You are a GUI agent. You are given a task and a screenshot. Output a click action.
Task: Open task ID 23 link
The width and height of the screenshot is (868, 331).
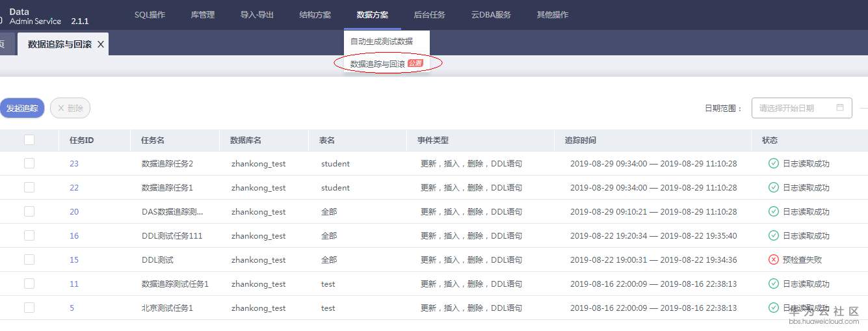74,164
